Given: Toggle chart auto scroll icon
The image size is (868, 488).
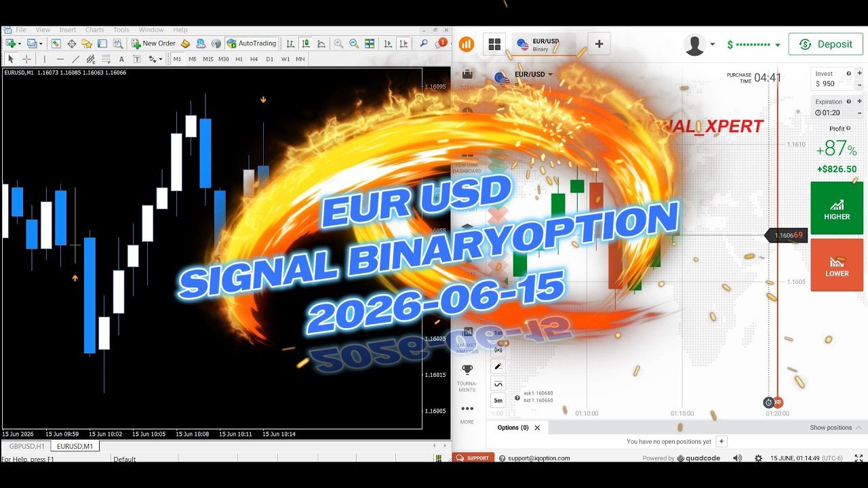Looking at the screenshot, I should coord(388,43).
